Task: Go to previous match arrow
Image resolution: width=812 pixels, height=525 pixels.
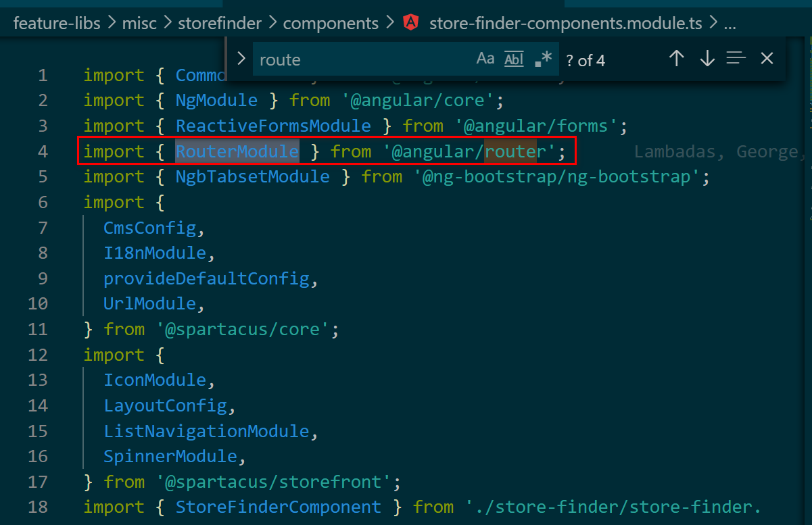Action: pyautogui.click(x=676, y=59)
